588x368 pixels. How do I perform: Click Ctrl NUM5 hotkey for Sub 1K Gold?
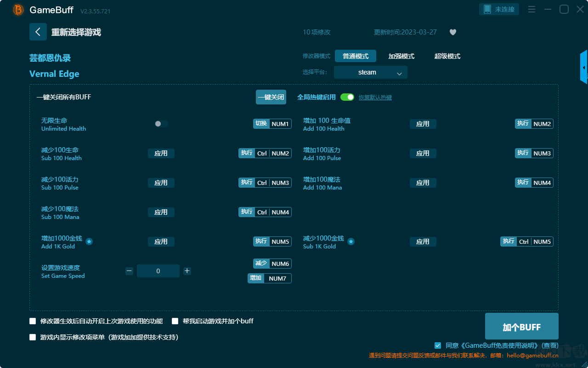click(x=527, y=241)
